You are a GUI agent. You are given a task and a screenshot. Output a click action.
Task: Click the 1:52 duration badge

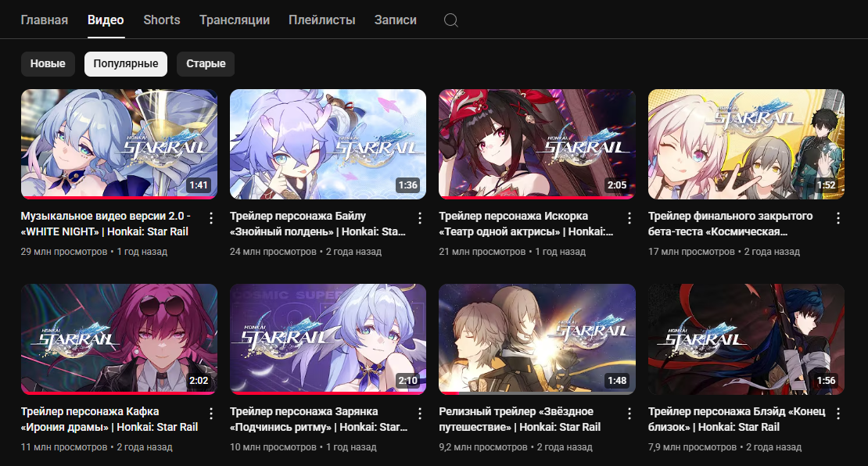(x=826, y=185)
